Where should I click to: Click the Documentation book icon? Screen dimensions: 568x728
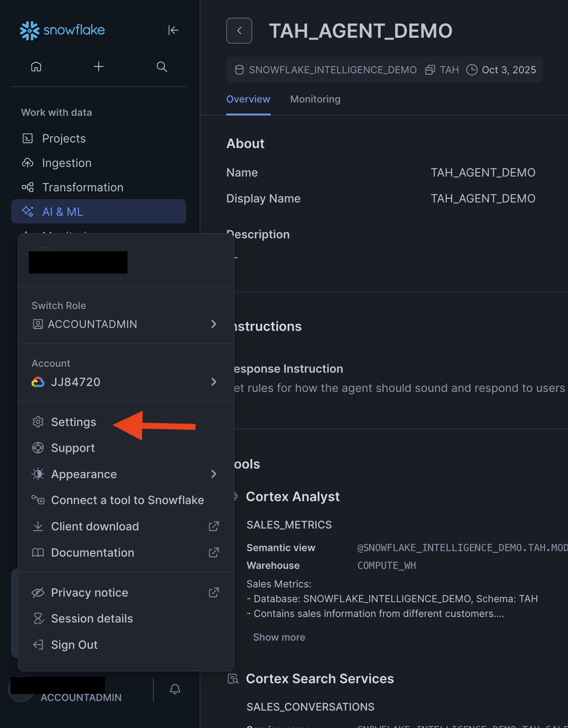38,553
